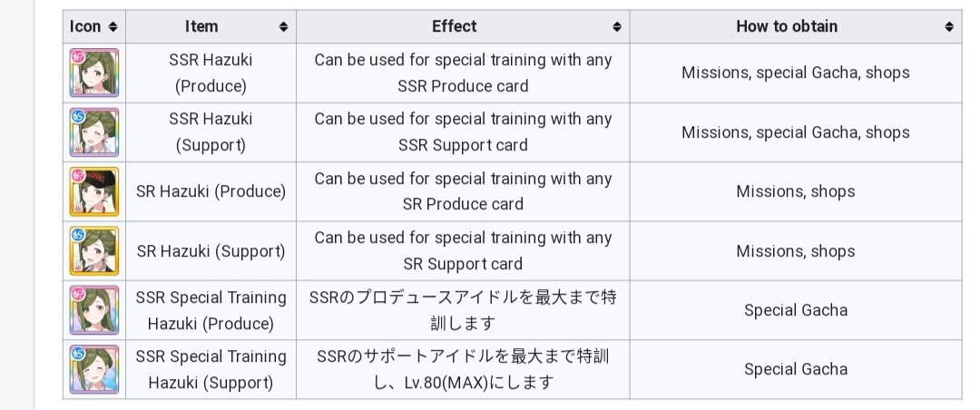Click the SSR Hazuki (Produce) card icon
This screenshot has height=410, width=980.
[93, 73]
